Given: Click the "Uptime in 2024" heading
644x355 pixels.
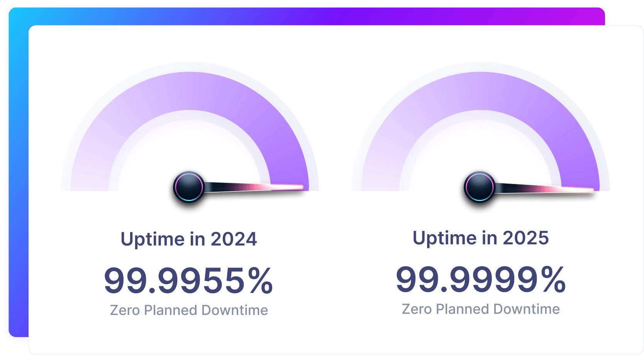Looking at the screenshot, I should click(x=189, y=239).
